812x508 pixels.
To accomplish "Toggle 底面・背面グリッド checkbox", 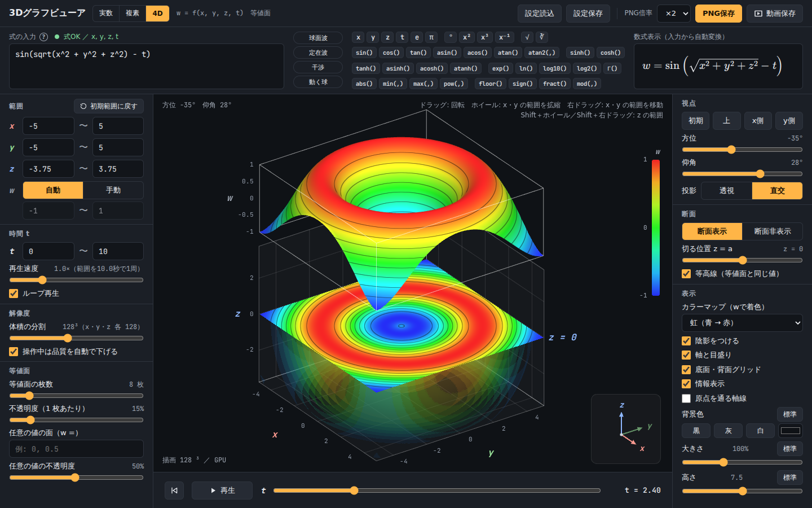I will (x=686, y=370).
